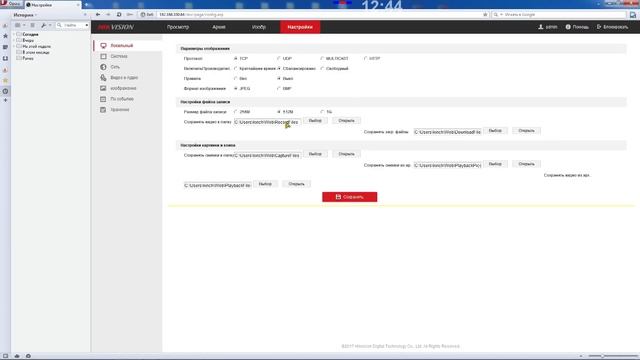Click the Download files path field
Screen dimensions: 640x360
[447, 132]
